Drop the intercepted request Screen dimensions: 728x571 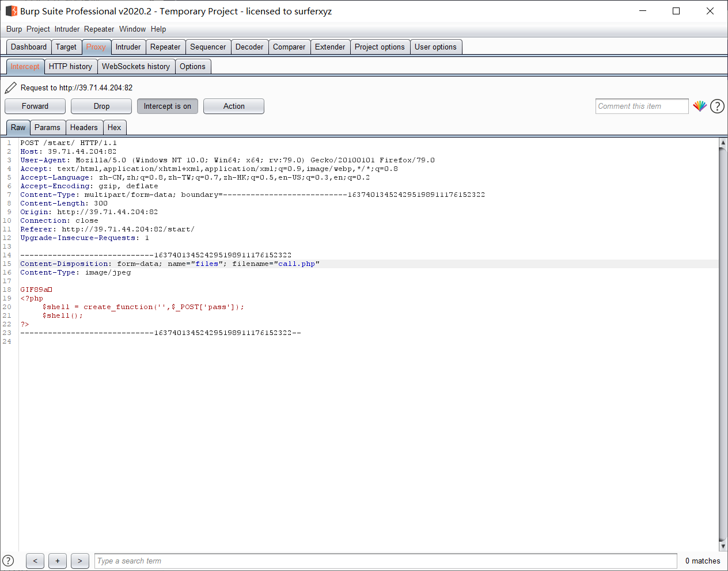pyautogui.click(x=101, y=106)
